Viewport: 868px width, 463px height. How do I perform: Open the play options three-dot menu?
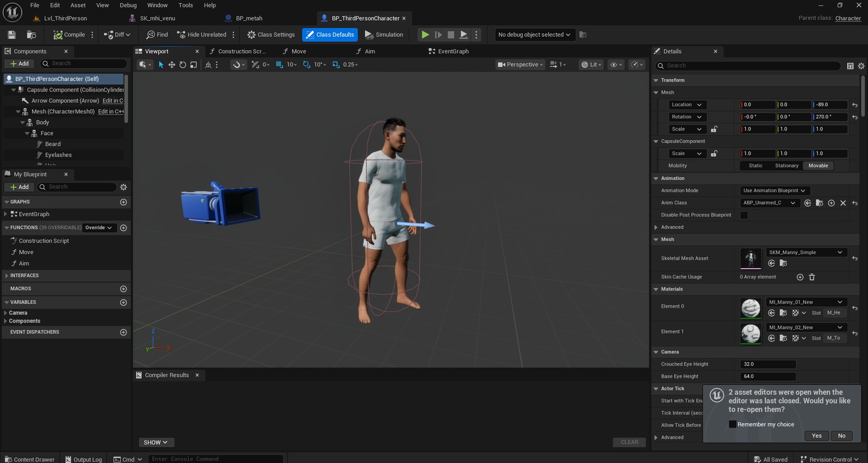pos(476,34)
